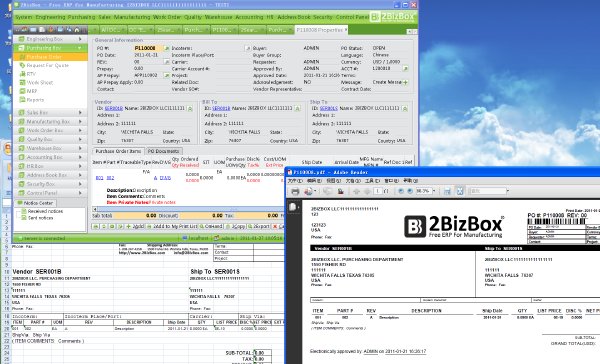600x364 pixels.
Task: Click zoom in button in Adobe Reader
Action: point(410,191)
